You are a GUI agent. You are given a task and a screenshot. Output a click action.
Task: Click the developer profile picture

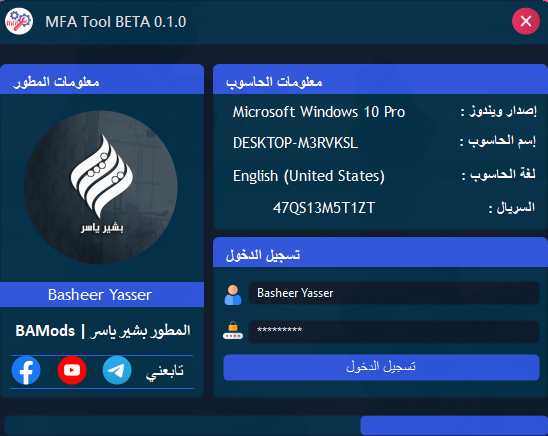(101, 187)
